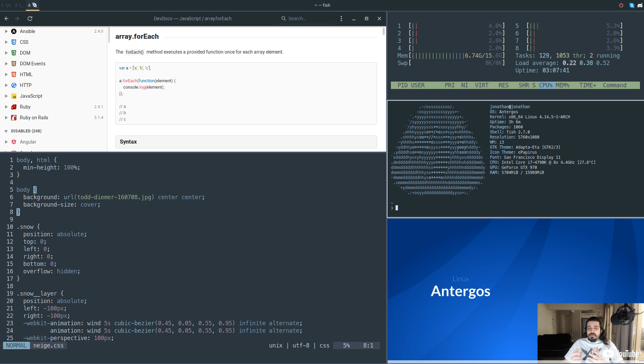The width and height of the screenshot is (644, 364).
Task: Go back in DevDocs history
Action: [x=6, y=19]
